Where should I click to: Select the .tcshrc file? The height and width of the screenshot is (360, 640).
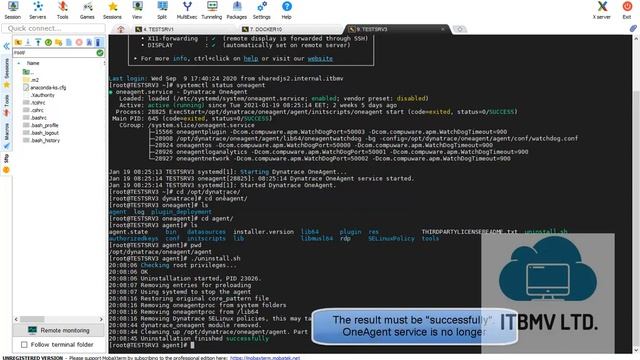coord(34,102)
